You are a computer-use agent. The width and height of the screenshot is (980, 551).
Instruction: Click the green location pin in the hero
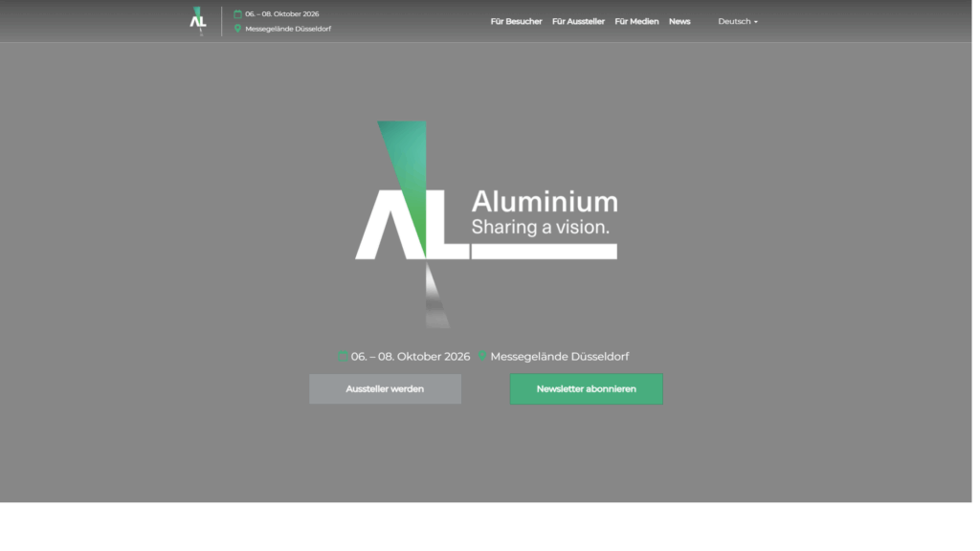tap(482, 357)
